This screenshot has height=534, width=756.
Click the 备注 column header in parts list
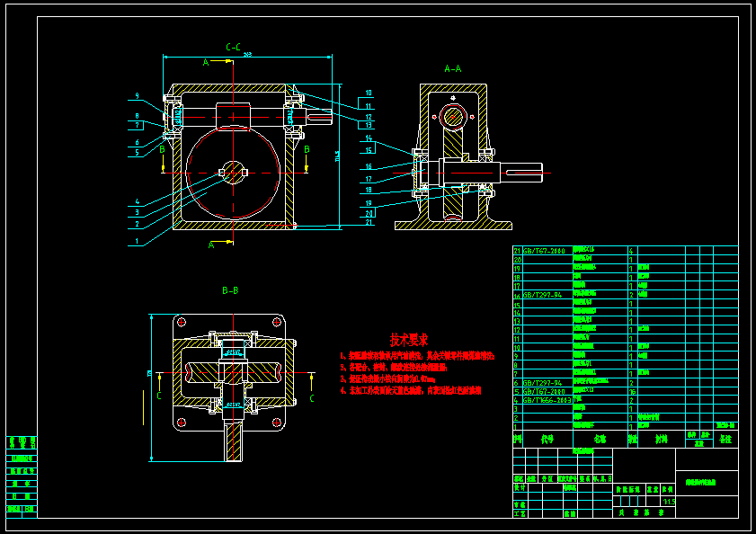(x=725, y=440)
